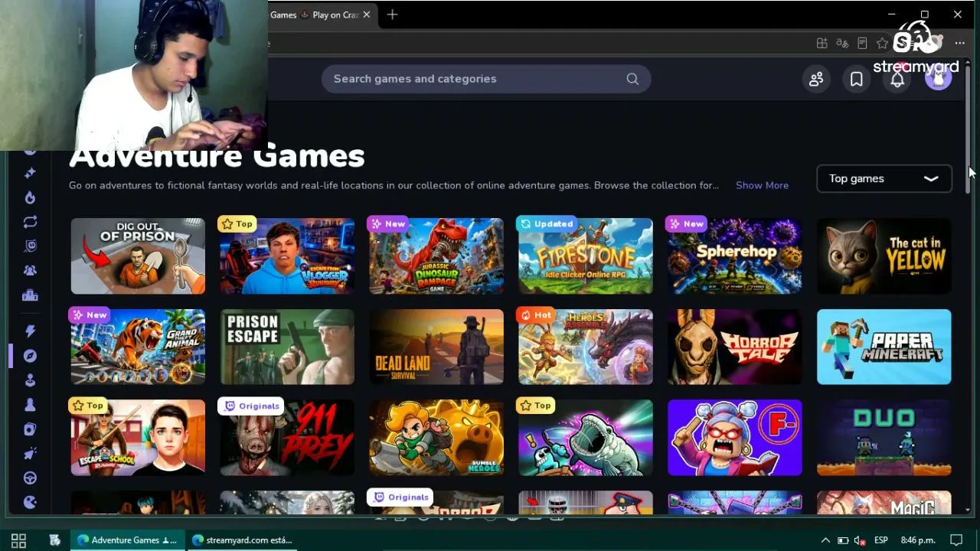Open the friends icon in site header
This screenshot has width=980, height=551.
click(816, 79)
